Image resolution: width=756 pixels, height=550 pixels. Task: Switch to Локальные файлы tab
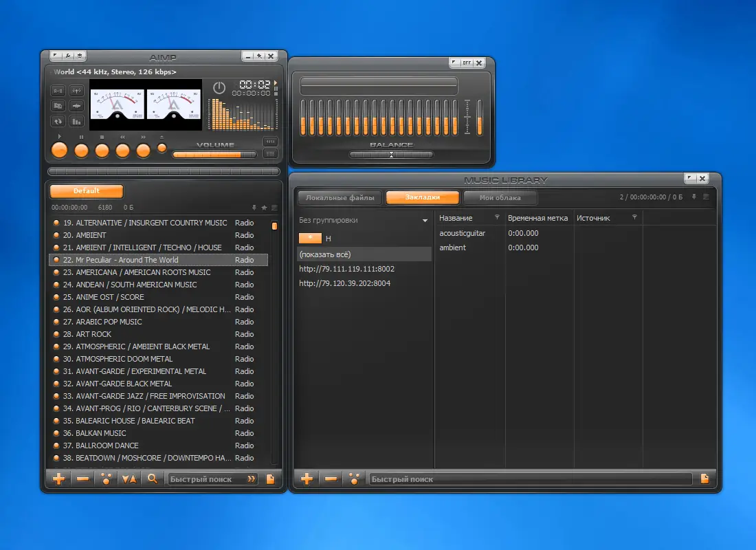tap(340, 198)
